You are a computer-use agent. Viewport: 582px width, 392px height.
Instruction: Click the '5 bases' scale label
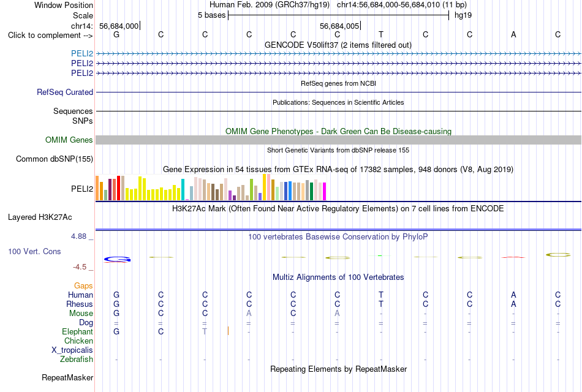coord(211,15)
